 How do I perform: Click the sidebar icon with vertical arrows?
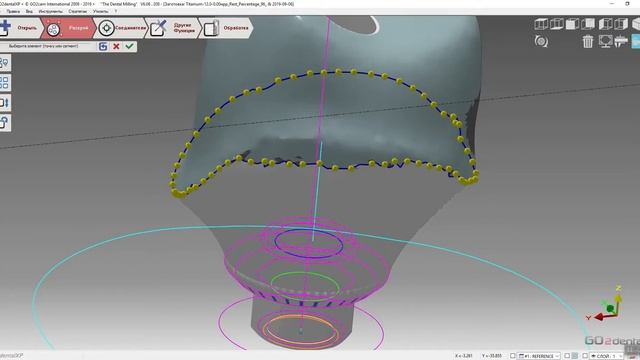point(4,102)
